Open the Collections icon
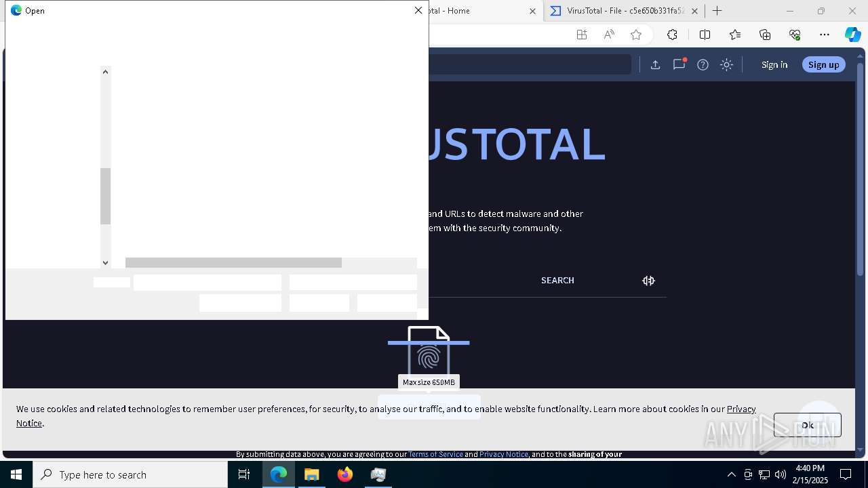 pos(765,35)
